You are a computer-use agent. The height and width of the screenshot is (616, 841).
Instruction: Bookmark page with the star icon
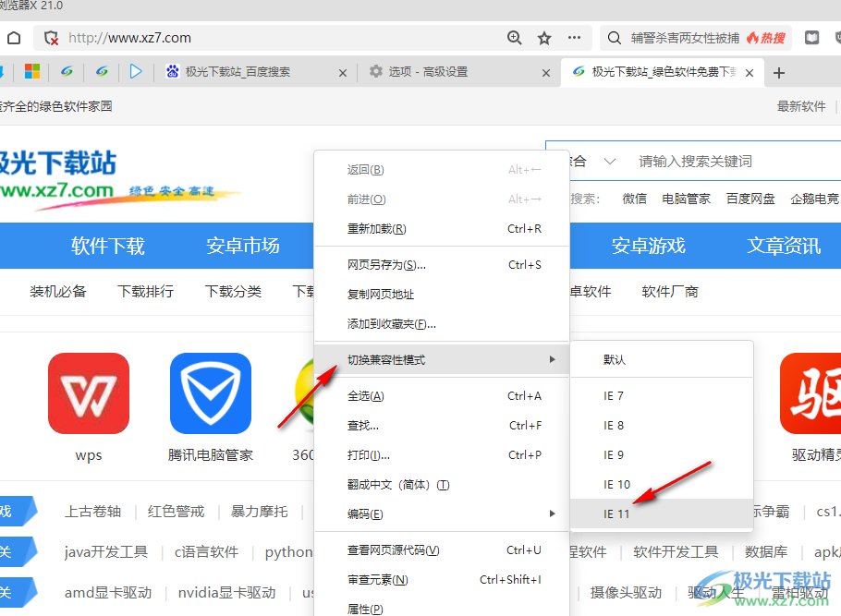544,38
